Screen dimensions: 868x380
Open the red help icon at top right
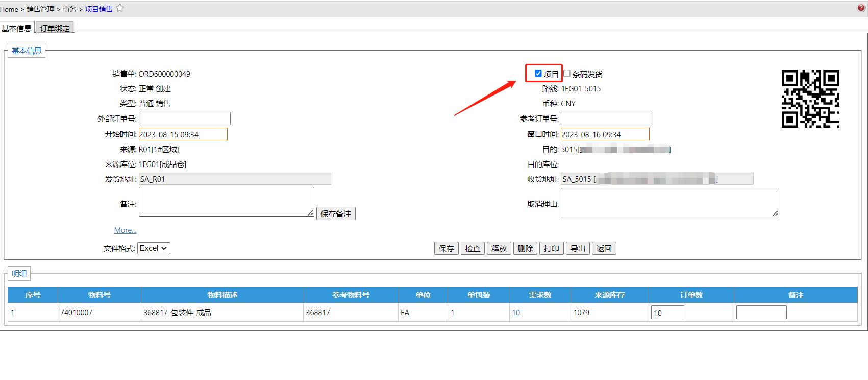tap(861, 8)
